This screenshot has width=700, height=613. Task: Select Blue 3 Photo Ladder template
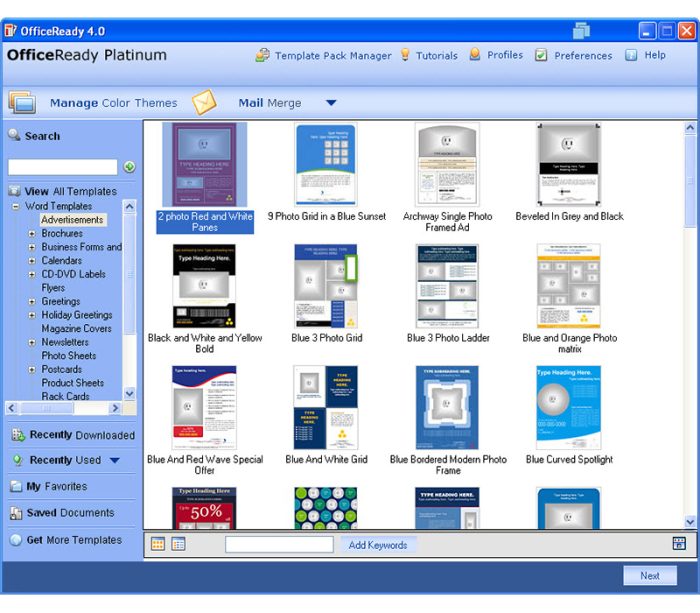pos(448,293)
